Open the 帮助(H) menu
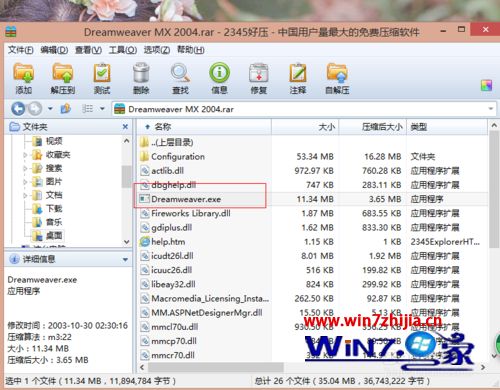The image size is (500, 390). click(191, 50)
